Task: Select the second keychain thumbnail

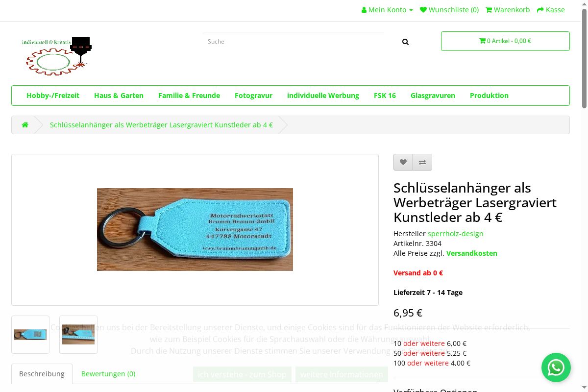Action: 78,335
